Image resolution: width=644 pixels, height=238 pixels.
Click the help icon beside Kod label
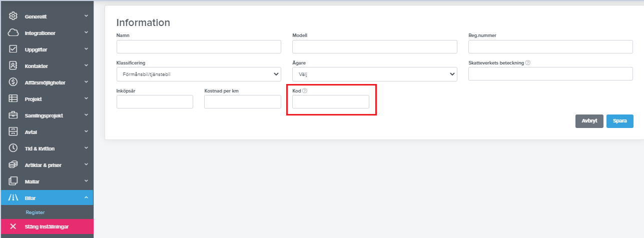coord(305,91)
